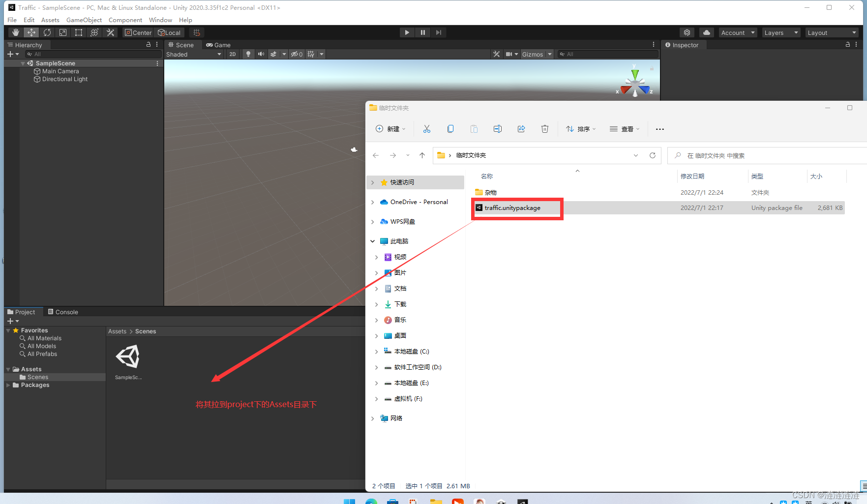Click the Step frame button in Unity

click(x=438, y=32)
